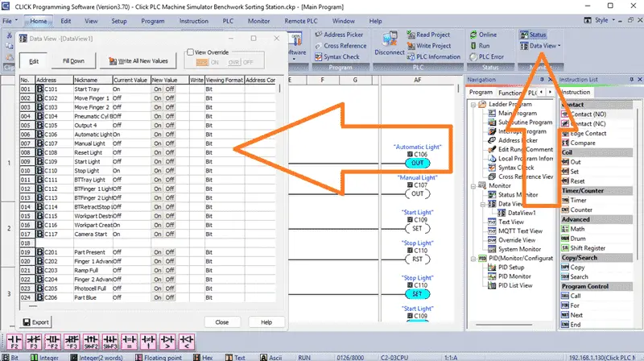
Task: Select the C109 address cell in row 009
Action: (54, 162)
